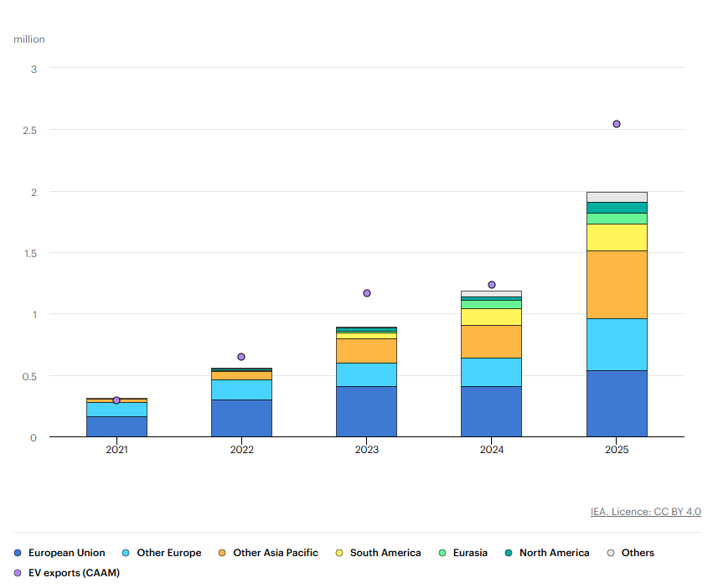Click 2025 Others grey bar segment
This screenshot has width=713, height=588.
(x=617, y=198)
